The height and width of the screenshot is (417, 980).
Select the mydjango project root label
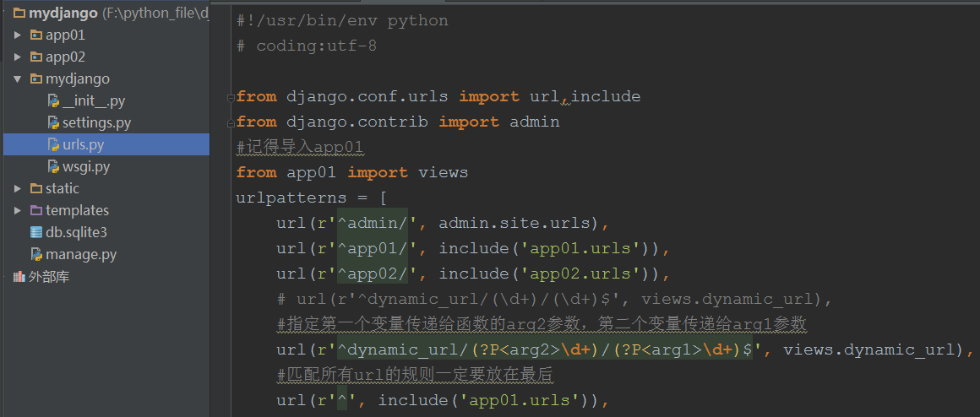(63, 14)
